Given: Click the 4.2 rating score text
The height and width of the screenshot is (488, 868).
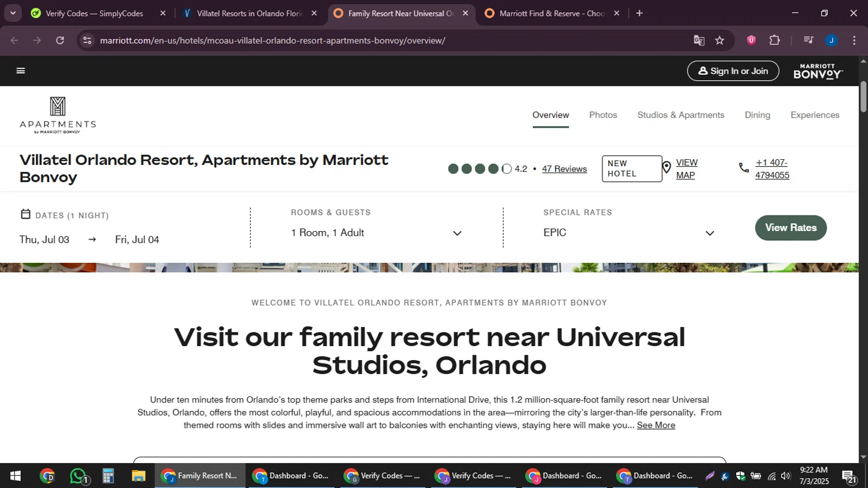Looking at the screenshot, I should (x=521, y=169).
